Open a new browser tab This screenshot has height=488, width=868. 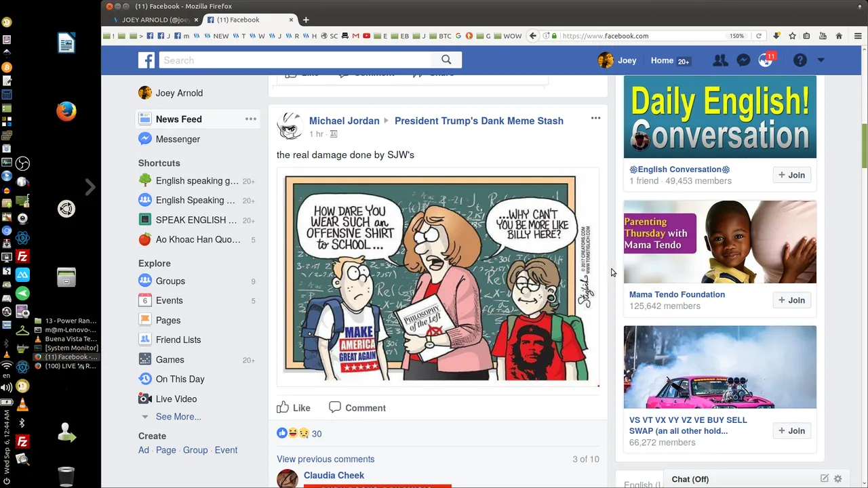point(306,20)
